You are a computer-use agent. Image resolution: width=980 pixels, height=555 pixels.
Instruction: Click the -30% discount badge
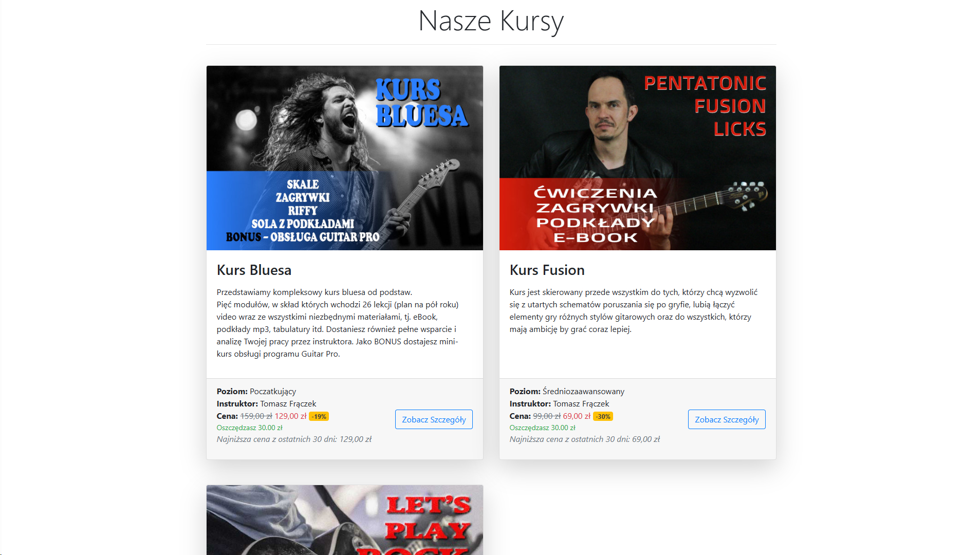tap(603, 417)
